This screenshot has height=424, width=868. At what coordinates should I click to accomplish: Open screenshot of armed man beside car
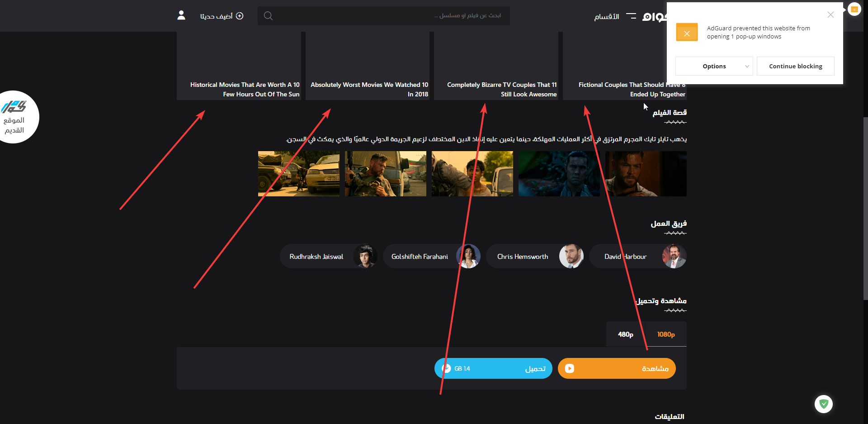pos(386,174)
